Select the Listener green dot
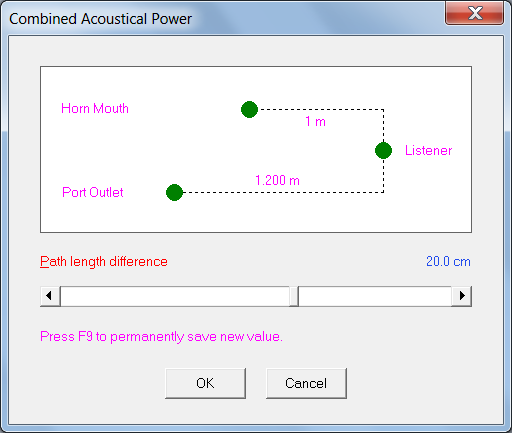 click(x=383, y=150)
